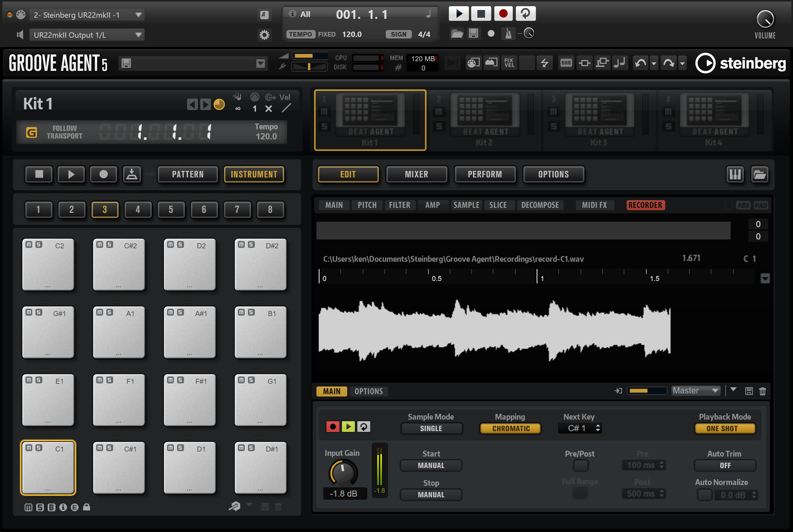The width and height of the screenshot is (793, 532).
Task: Open the MIDI FX tab
Action: [x=594, y=205]
